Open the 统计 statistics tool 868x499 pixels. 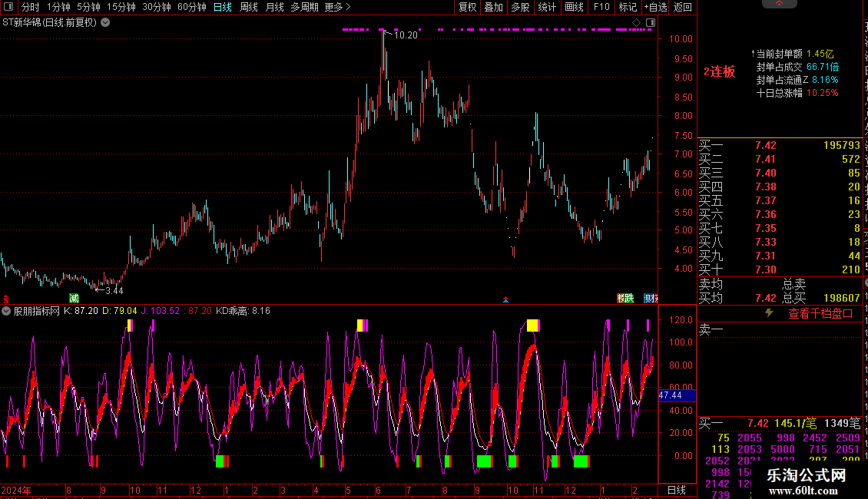pyautogui.click(x=547, y=7)
